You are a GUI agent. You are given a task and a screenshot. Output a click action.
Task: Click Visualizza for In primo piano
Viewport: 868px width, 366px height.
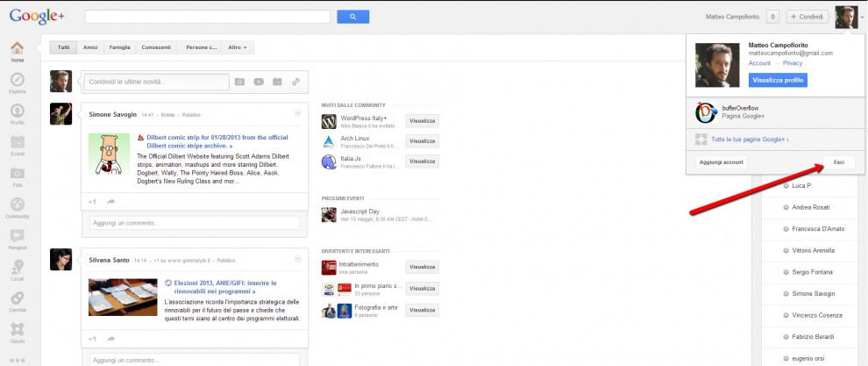click(x=422, y=289)
